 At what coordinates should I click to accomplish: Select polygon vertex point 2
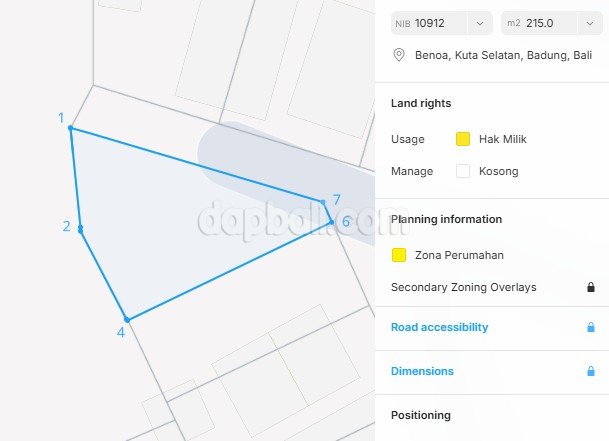(80, 229)
